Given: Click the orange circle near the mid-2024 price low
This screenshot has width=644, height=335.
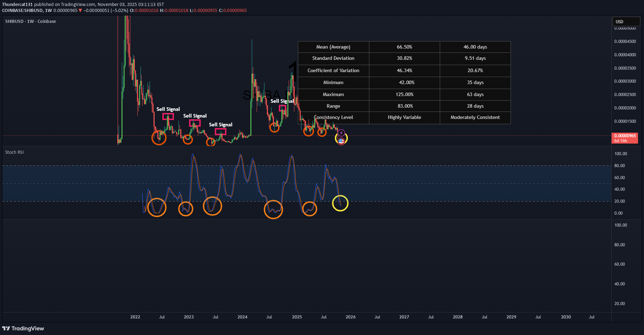Looking at the screenshot, I should click(274, 127).
